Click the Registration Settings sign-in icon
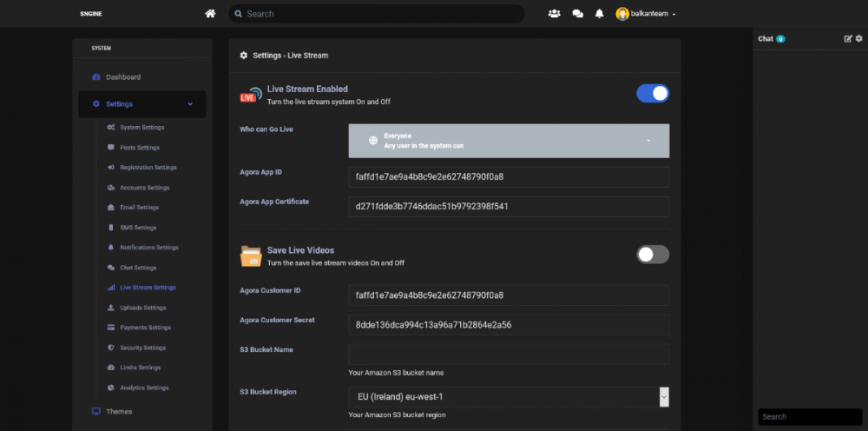The width and height of the screenshot is (868, 431). click(x=111, y=168)
